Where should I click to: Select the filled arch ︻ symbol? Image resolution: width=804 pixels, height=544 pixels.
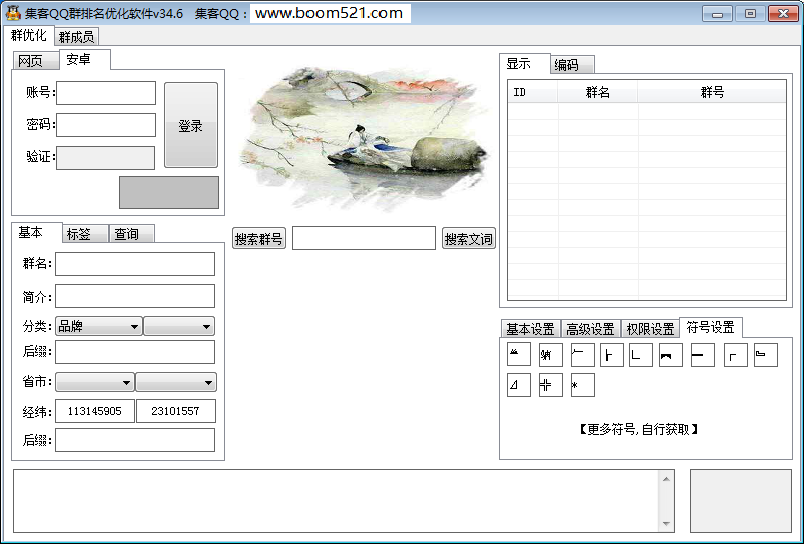(x=671, y=355)
